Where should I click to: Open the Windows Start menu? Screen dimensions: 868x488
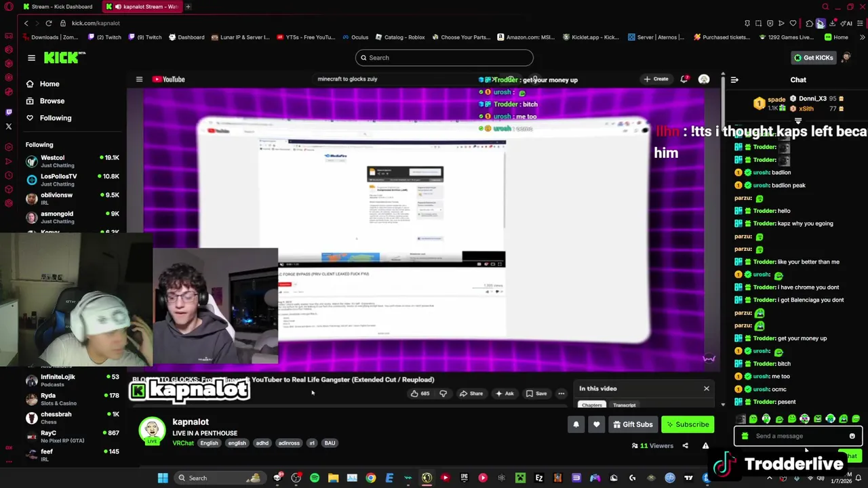[x=163, y=478]
